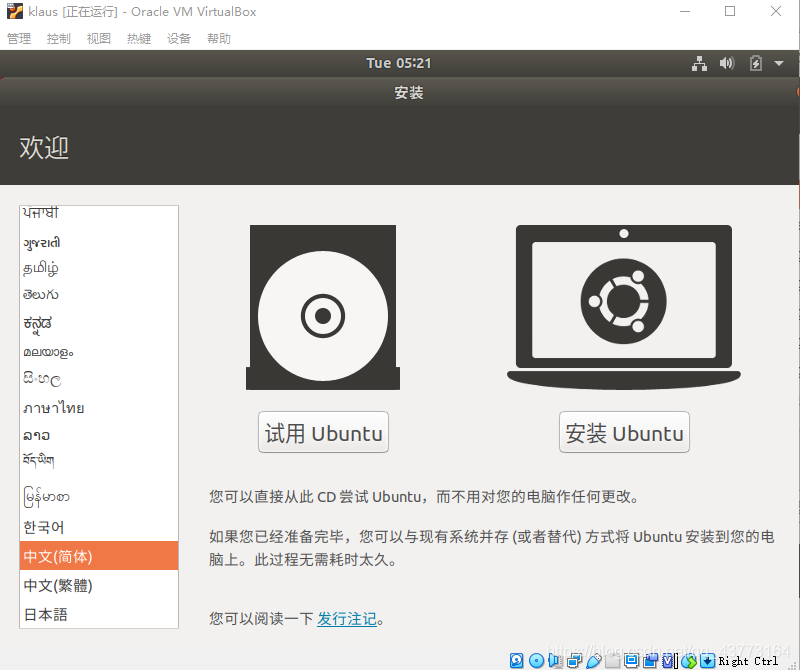Click the optical disc status icon
Image resolution: width=800 pixels, height=670 pixels.
536,660
